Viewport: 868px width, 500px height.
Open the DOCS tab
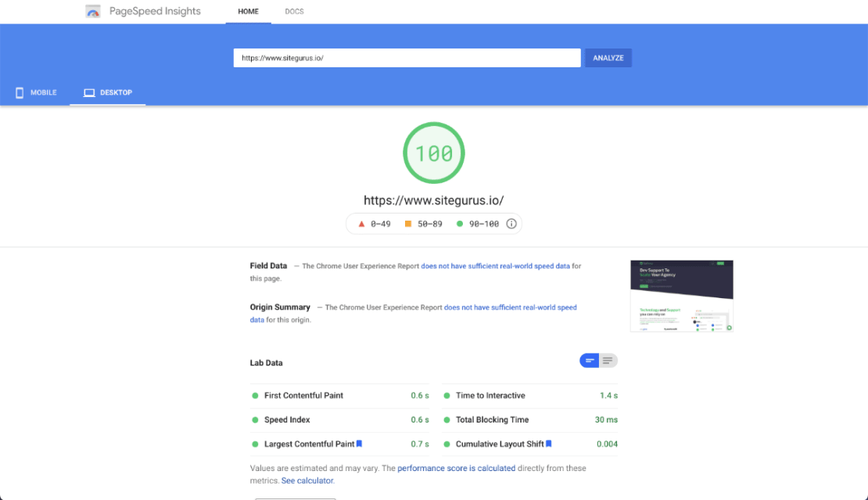[x=294, y=12]
